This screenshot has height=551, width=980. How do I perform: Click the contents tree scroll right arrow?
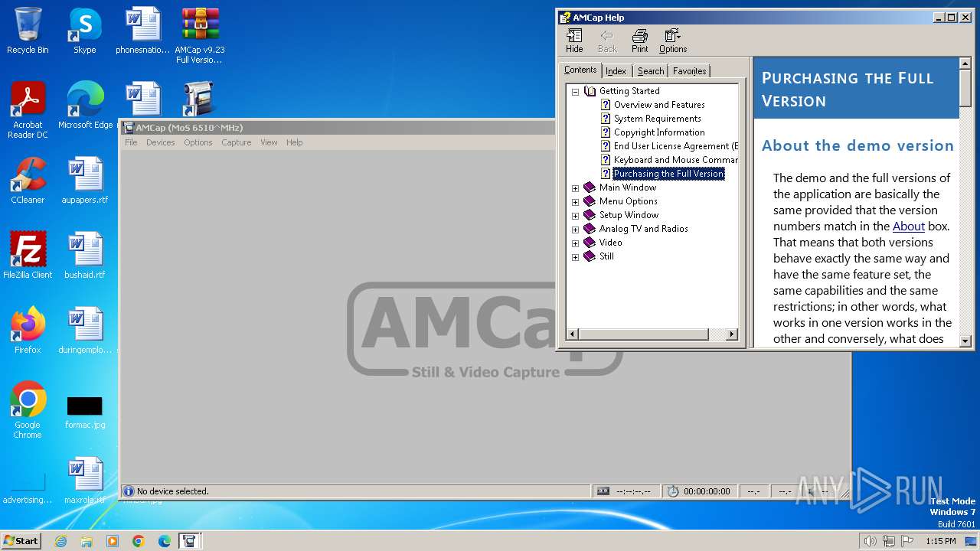[731, 334]
